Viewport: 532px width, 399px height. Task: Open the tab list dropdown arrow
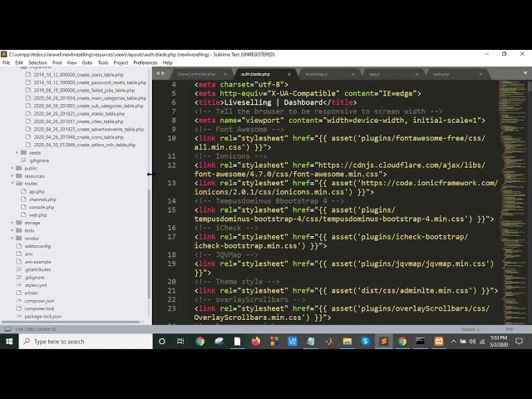click(x=525, y=73)
